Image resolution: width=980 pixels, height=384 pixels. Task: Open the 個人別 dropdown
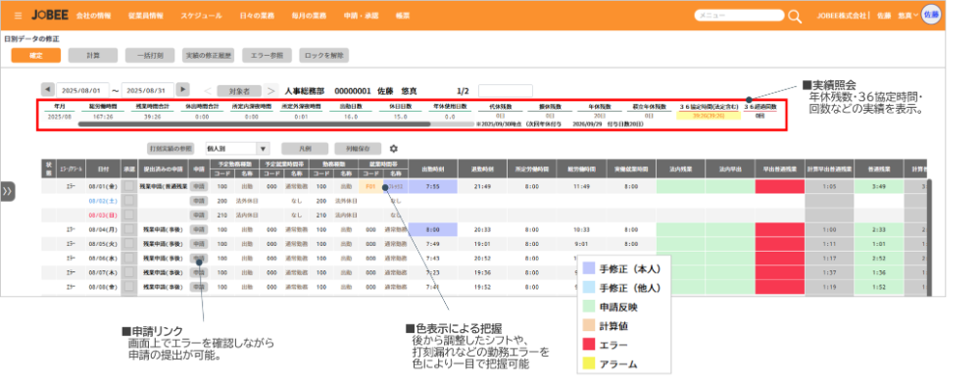click(x=237, y=149)
